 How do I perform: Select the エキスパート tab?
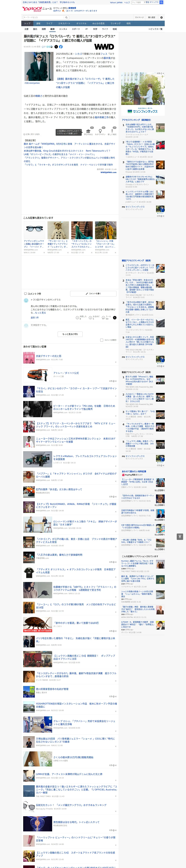pyautogui.click(x=64, y=24)
